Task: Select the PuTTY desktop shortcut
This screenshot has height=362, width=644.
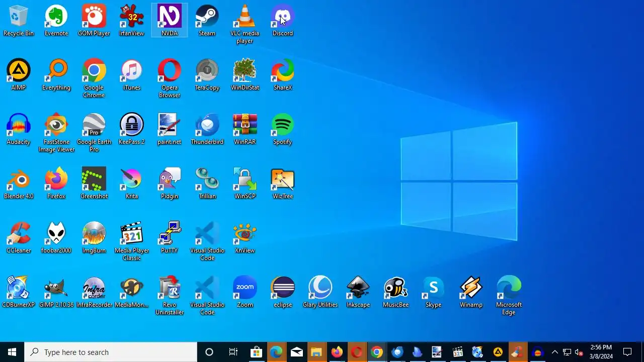Action: (170, 238)
